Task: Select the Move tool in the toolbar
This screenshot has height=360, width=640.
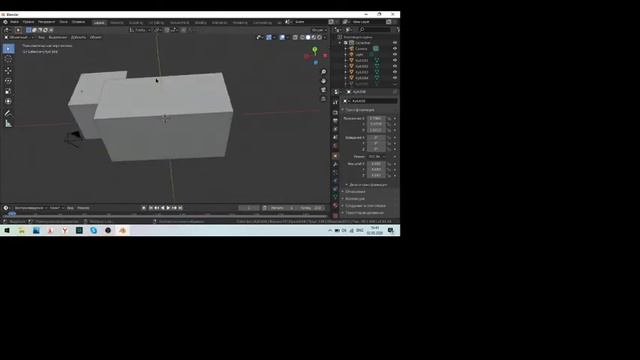Action: 9,71
